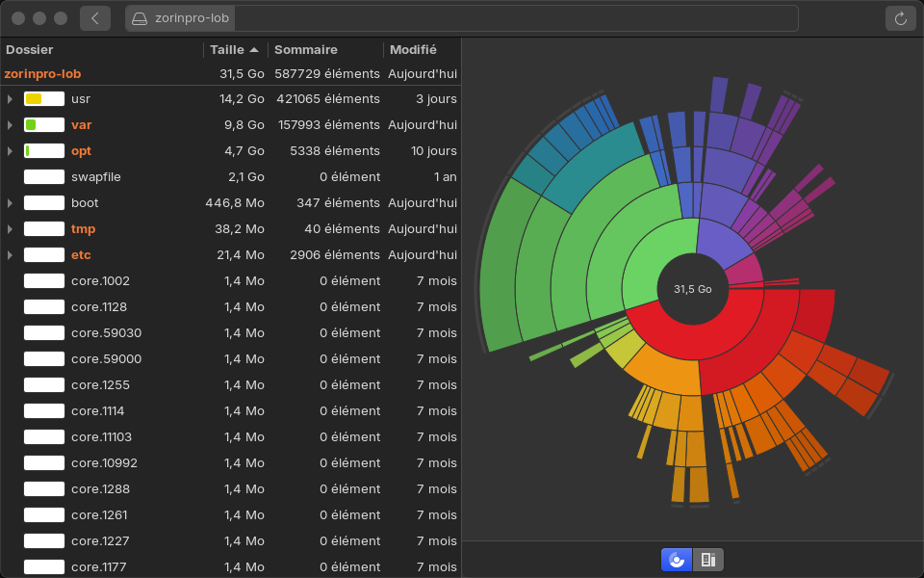Sort by the Sommaire column header
Screen dimensions: 924x578
(x=306, y=49)
